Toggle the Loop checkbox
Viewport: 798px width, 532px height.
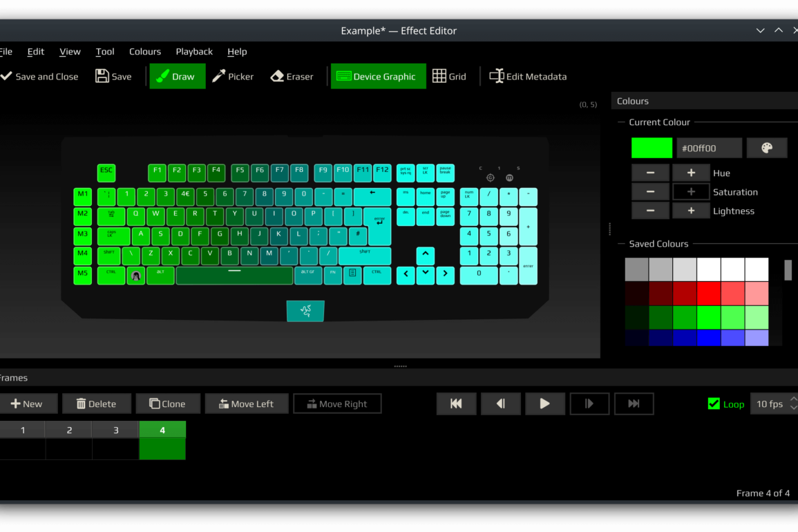714,404
